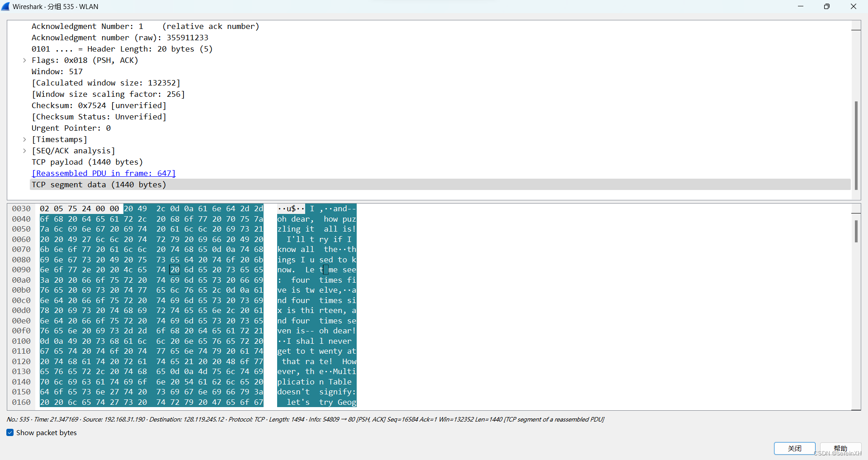Select the TCP segment data (1440 bytes) row

[x=440, y=185]
